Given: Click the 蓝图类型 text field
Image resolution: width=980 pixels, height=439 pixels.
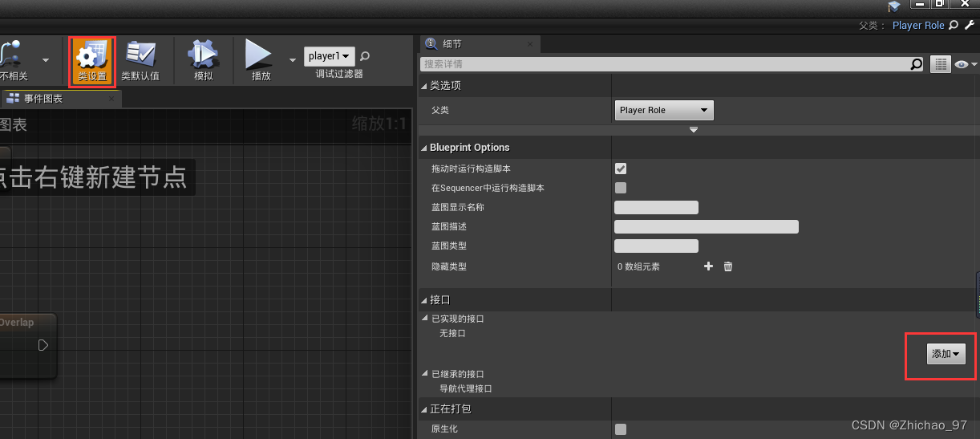Looking at the screenshot, I should pos(656,246).
